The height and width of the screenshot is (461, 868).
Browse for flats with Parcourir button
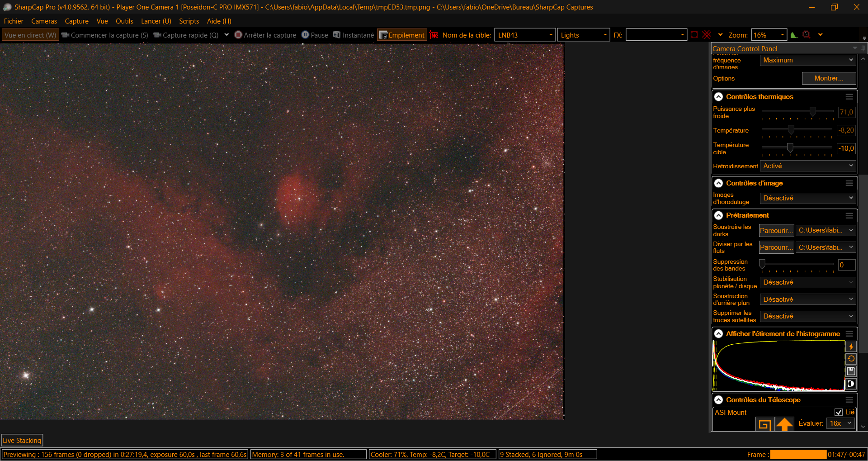tap(776, 247)
